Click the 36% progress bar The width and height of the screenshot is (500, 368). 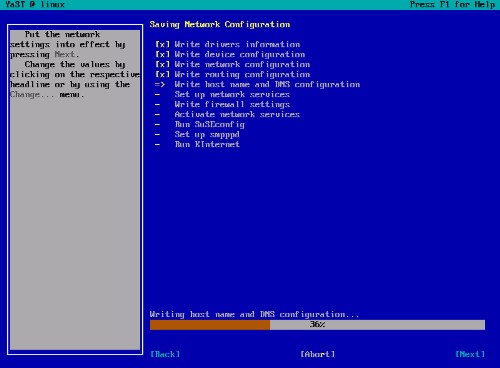pyautogui.click(x=317, y=325)
